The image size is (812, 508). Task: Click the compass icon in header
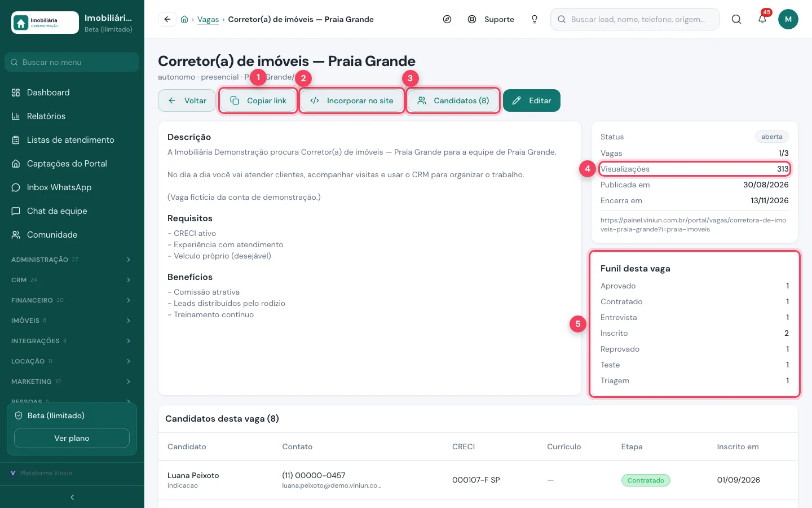447,19
